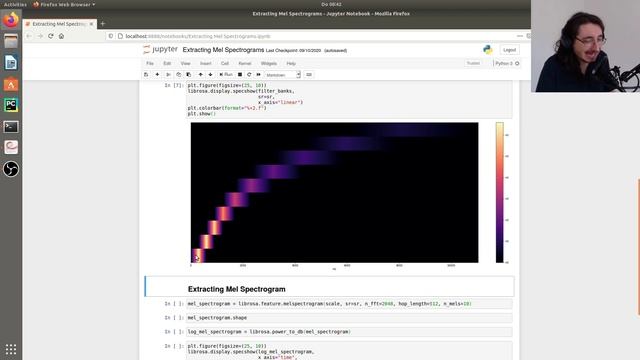
Task: Click the mel_spectrogram.shape cell
Action: pos(349,318)
